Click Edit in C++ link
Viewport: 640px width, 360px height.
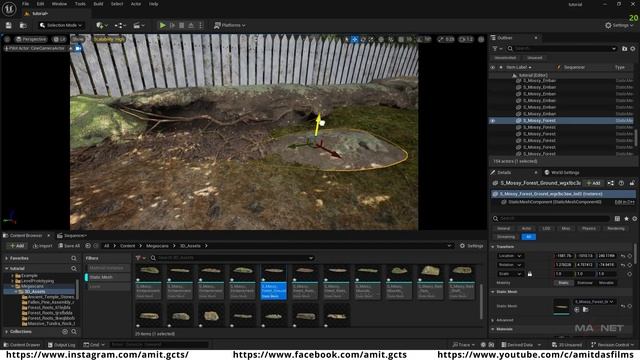(x=624, y=202)
